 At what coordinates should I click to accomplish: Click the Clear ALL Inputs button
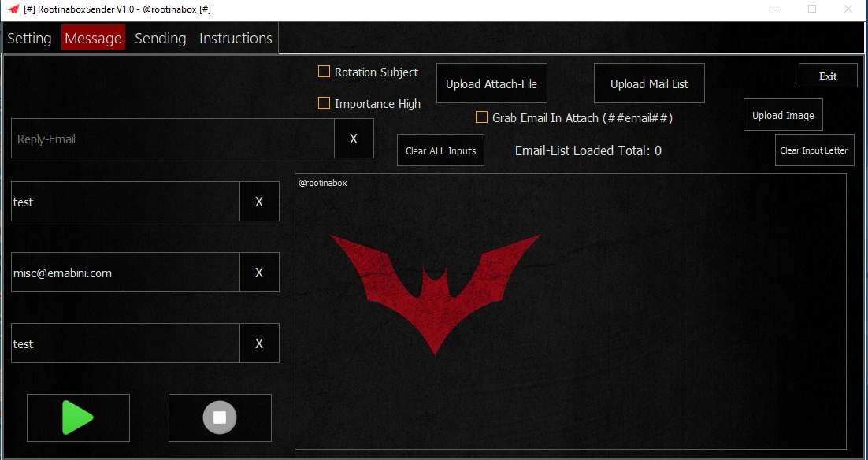tap(440, 150)
